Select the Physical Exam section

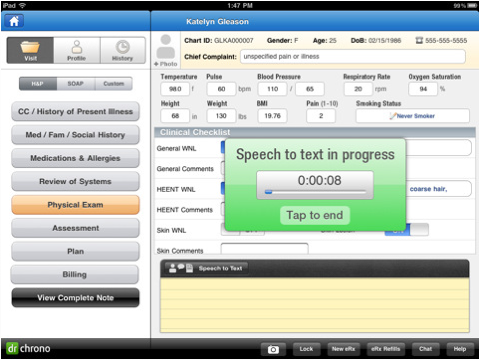[75, 205]
